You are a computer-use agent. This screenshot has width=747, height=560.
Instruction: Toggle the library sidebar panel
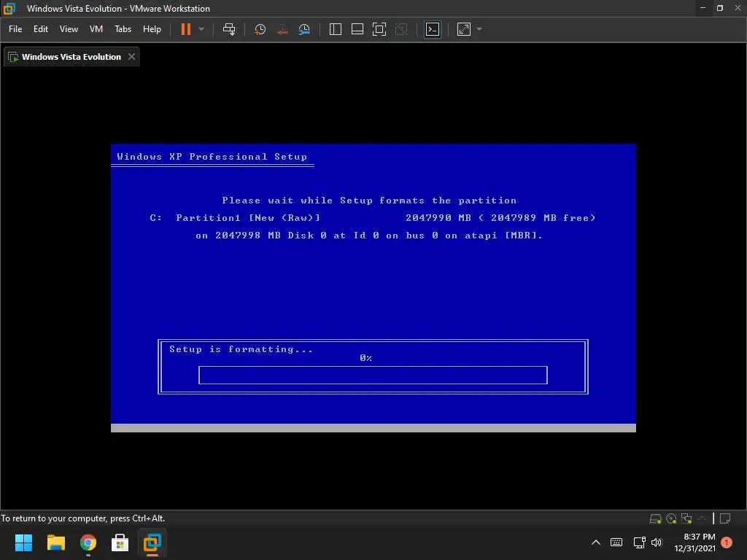click(336, 29)
